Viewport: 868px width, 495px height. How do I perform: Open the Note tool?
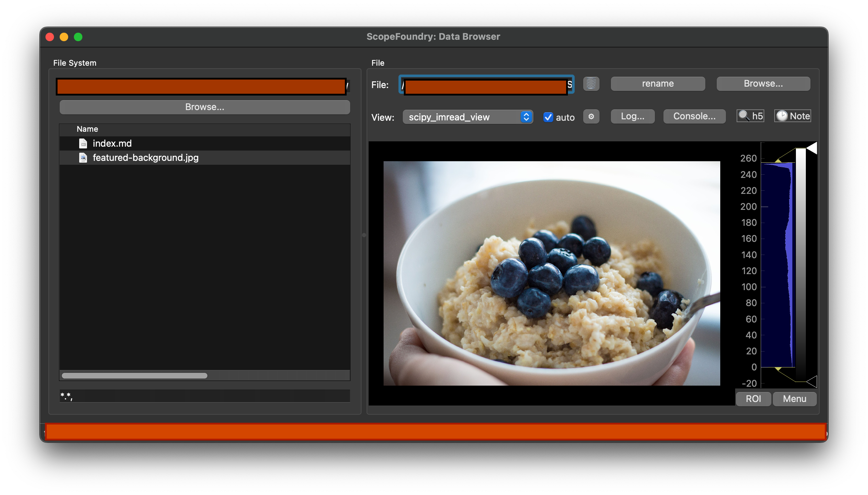pyautogui.click(x=793, y=116)
